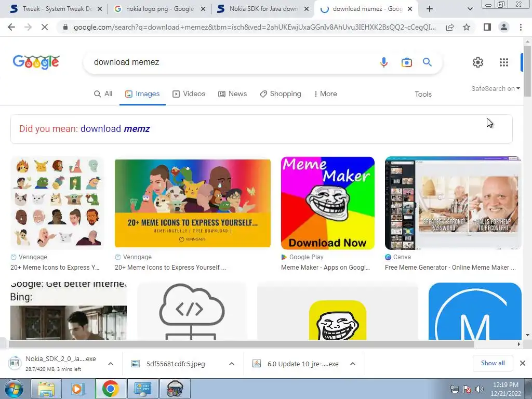Share this page via address bar icon
Image resolution: width=532 pixels, height=399 pixels.
click(x=450, y=27)
